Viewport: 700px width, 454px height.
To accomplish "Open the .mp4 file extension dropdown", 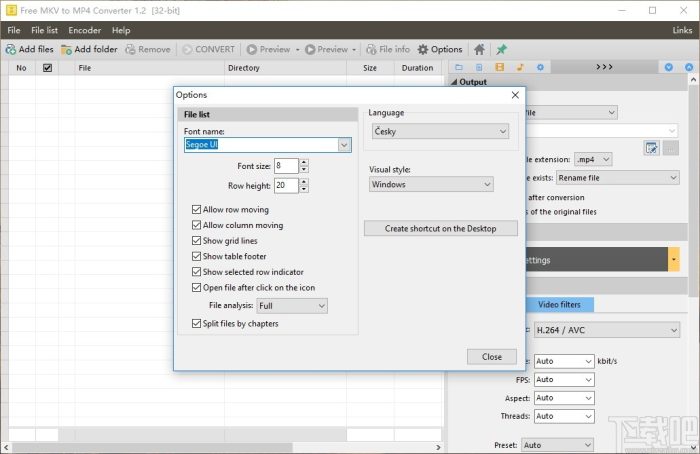I will click(x=593, y=159).
